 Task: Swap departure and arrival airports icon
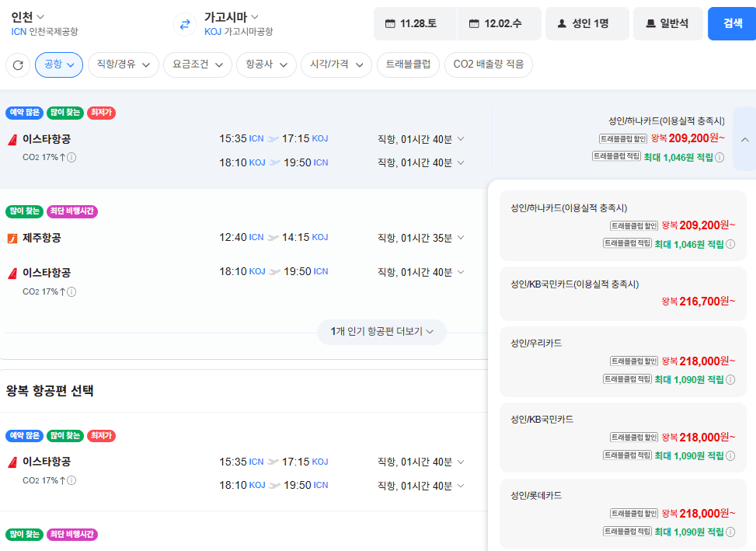tap(185, 24)
